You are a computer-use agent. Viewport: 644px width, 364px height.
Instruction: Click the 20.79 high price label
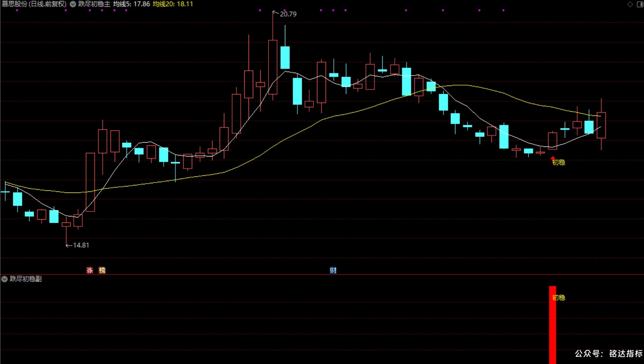(x=288, y=14)
